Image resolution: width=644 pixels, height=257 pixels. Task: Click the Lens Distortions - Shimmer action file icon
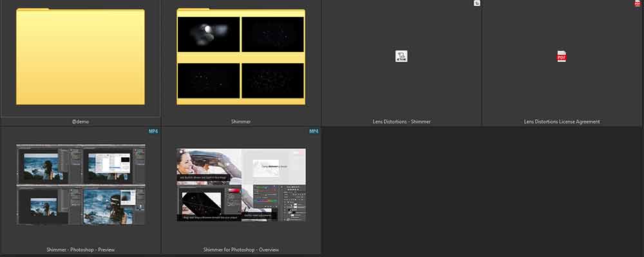tap(401, 56)
